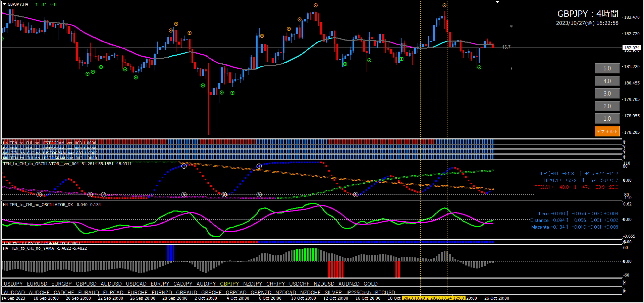Select the NZDCAD symbol

tap(286, 293)
